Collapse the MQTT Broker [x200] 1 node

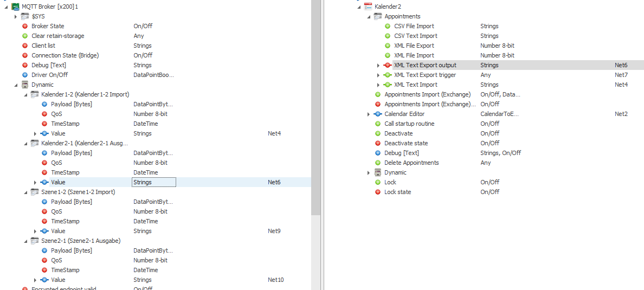click(6, 7)
